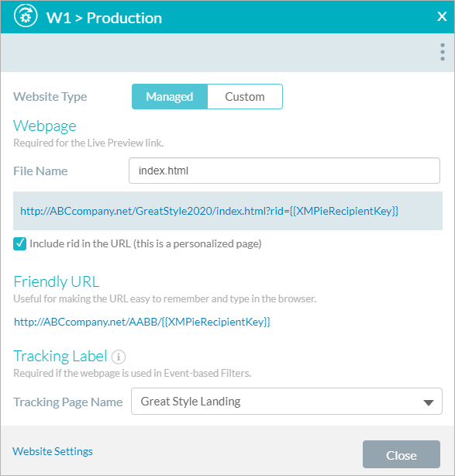Open the Website Settings link
455x476 pixels.
click(x=53, y=451)
